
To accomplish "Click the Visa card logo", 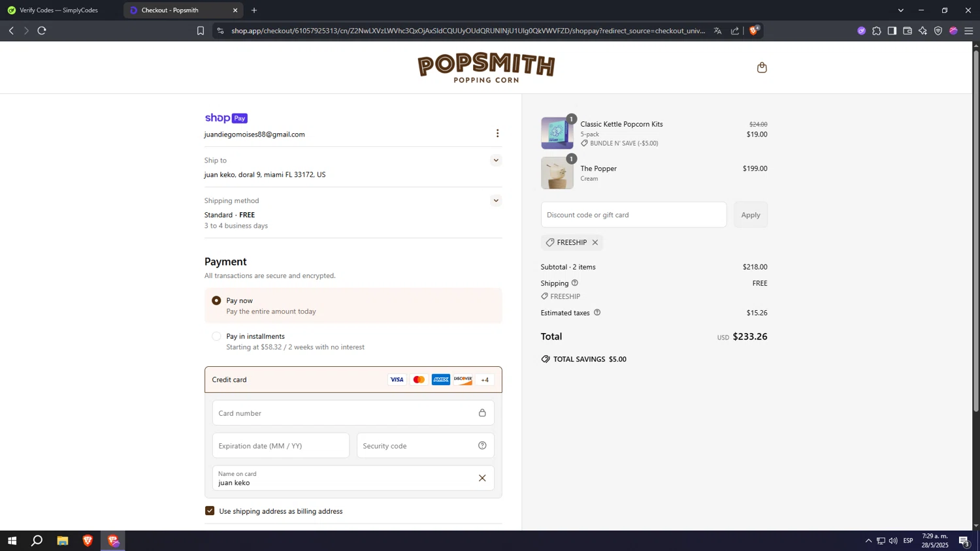I will 397,379.
